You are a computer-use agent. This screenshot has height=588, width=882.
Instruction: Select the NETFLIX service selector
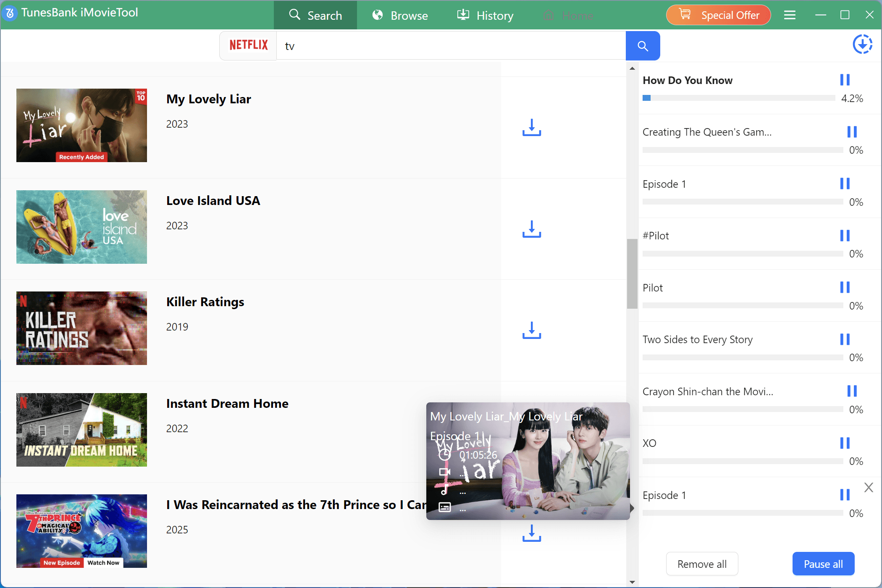coord(248,45)
